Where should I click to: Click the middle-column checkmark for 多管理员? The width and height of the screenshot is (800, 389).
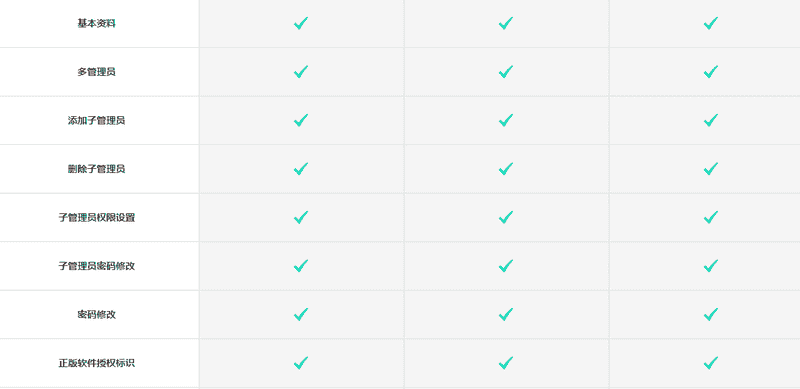click(506, 72)
